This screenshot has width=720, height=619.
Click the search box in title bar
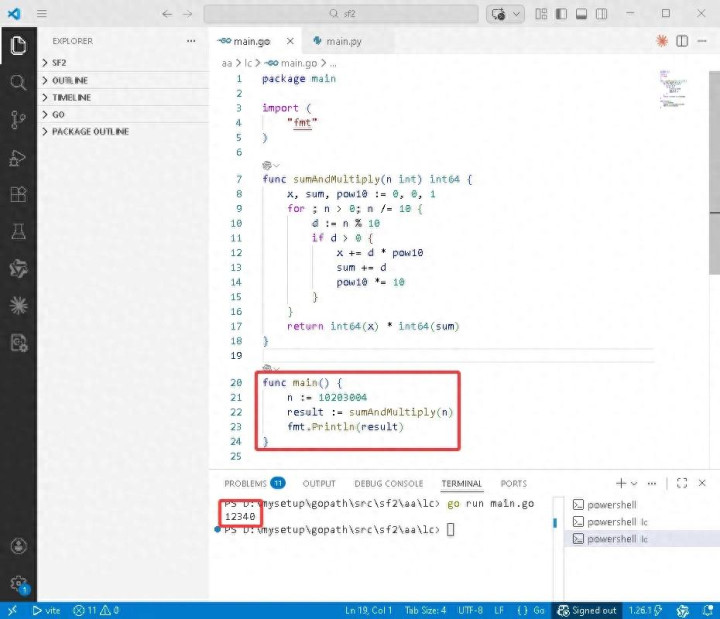(342, 14)
